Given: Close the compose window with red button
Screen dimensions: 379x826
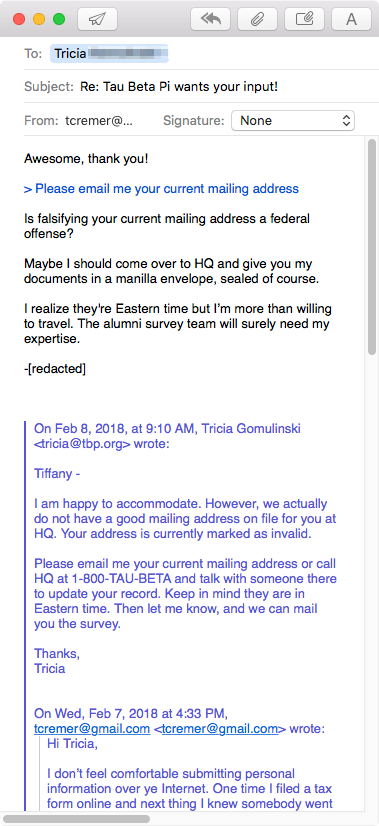Looking at the screenshot, I should (x=20, y=19).
